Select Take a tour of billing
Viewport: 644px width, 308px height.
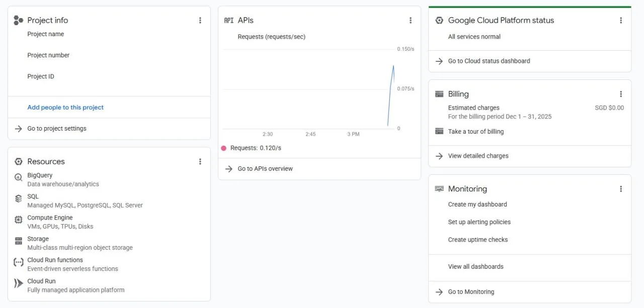476,132
